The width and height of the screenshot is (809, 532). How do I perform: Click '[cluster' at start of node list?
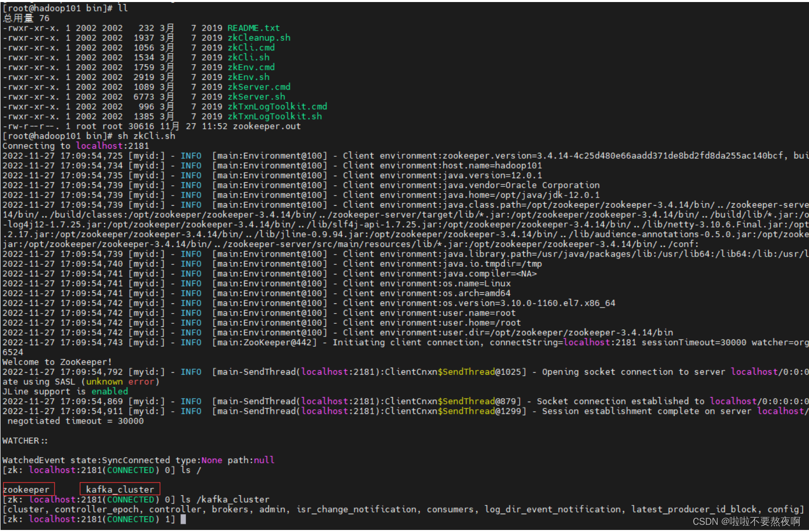pos(23,509)
